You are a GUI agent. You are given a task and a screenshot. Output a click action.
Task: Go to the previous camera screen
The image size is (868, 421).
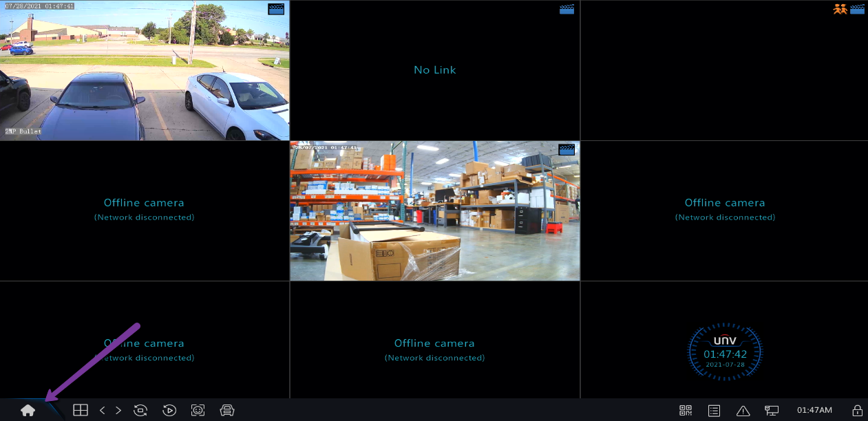point(103,411)
